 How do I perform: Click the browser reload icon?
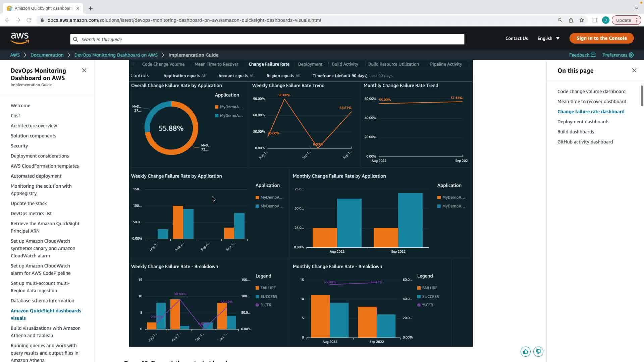pos(29,20)
